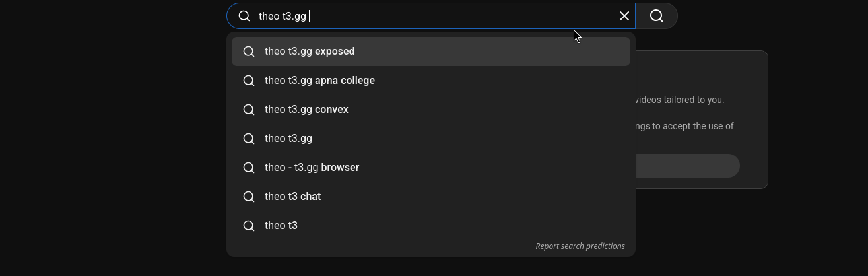Choose the 'theo t3' suggestion
Image resolution: width=868 pixels, height=276 pixels.
coord(431,226)
